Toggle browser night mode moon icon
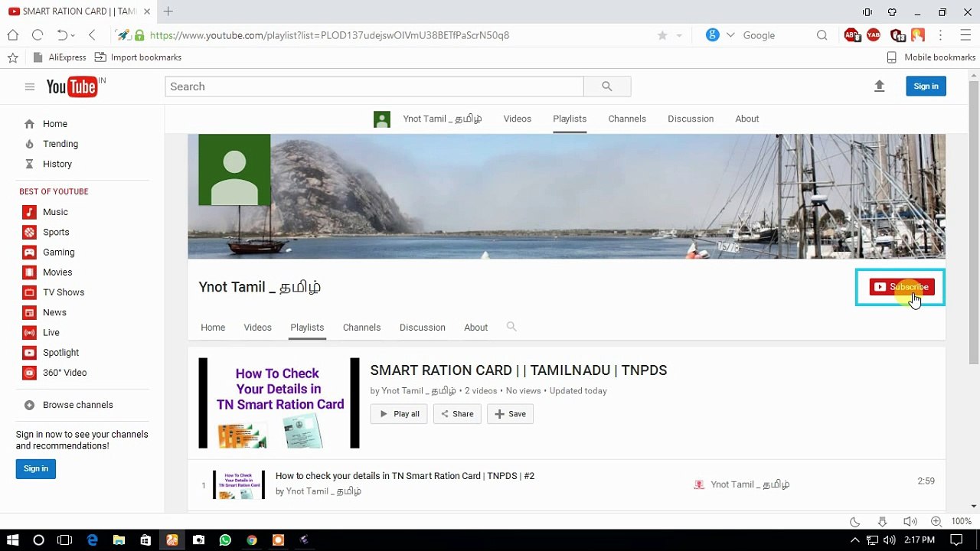The width and height of the screenshot is (980, 551). [x=855, y=522]
